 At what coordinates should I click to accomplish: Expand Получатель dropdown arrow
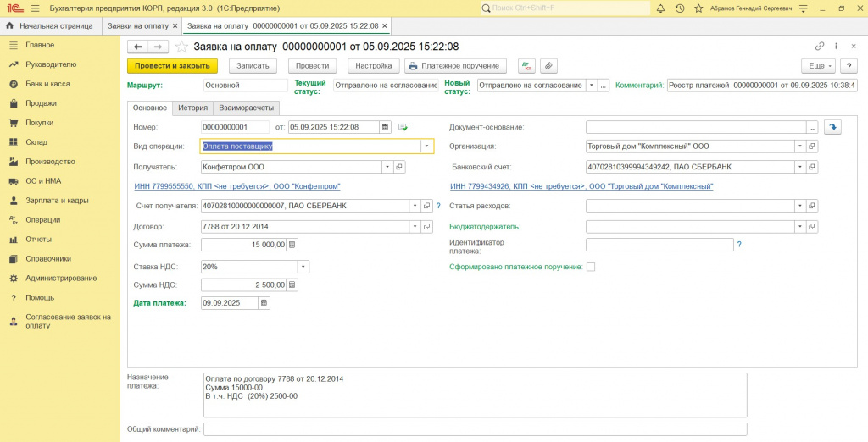click(387, 167)
